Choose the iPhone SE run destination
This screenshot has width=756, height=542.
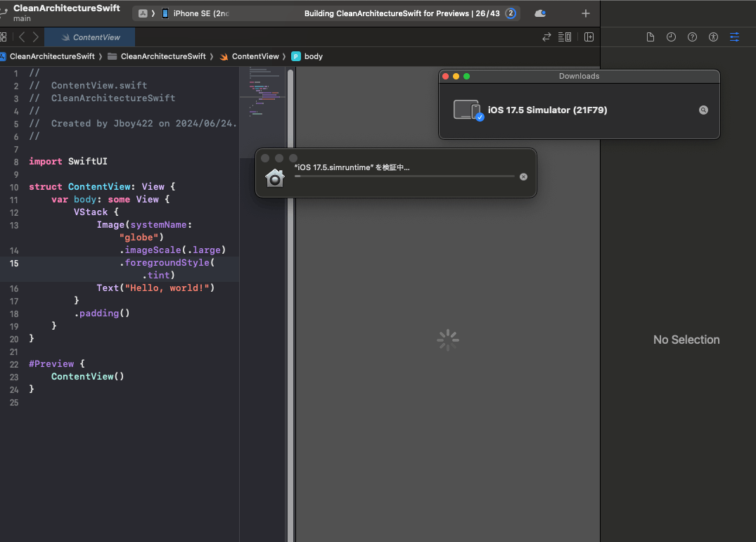196,13
